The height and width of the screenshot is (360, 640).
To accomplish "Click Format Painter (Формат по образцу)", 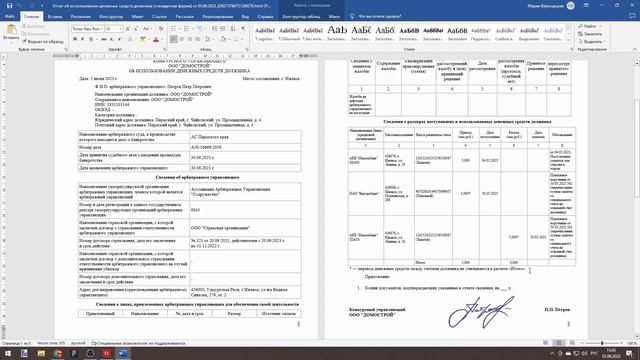I will 43,42.
